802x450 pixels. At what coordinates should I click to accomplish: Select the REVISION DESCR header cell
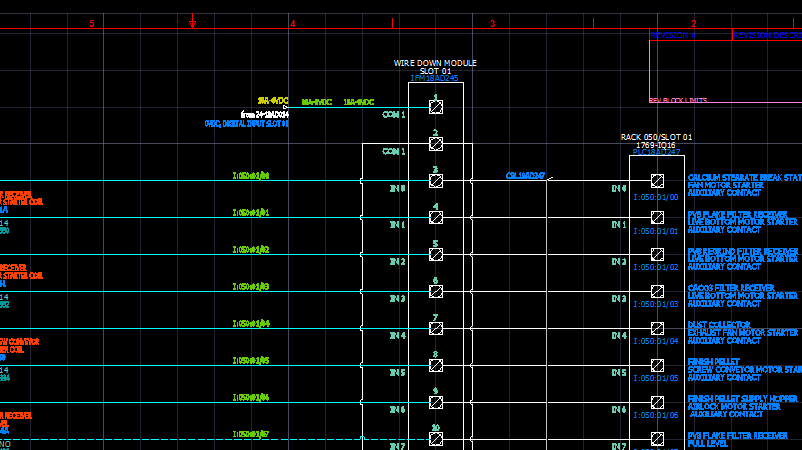767,35
